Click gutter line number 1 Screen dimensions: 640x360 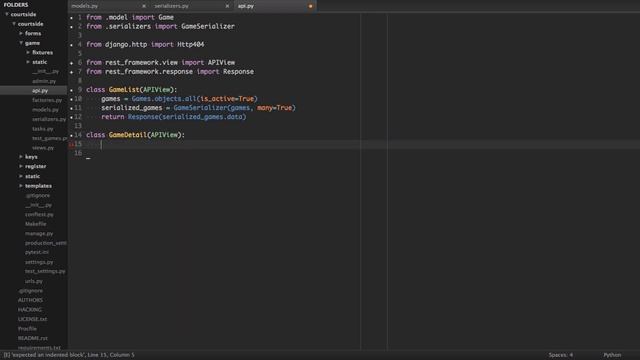coord(80,18)
